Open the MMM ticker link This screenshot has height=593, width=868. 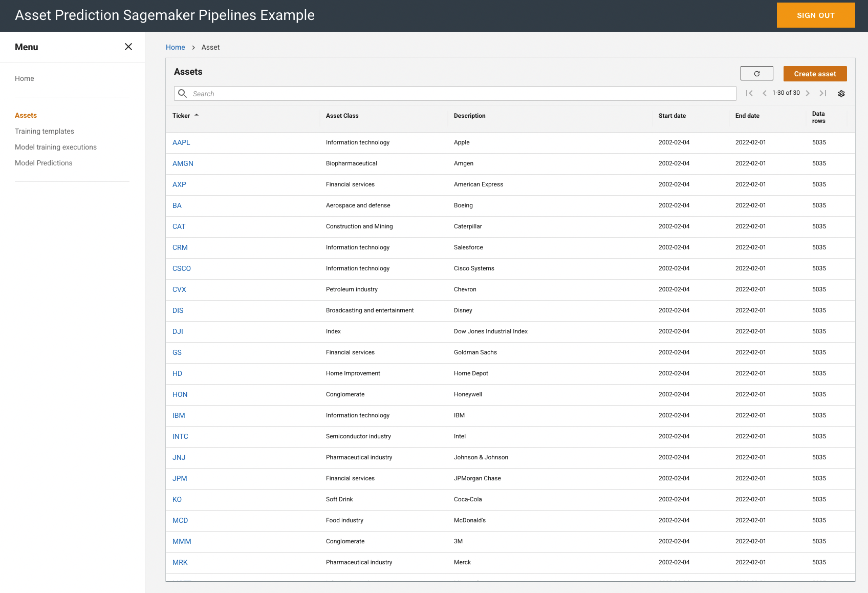point(182,541)
